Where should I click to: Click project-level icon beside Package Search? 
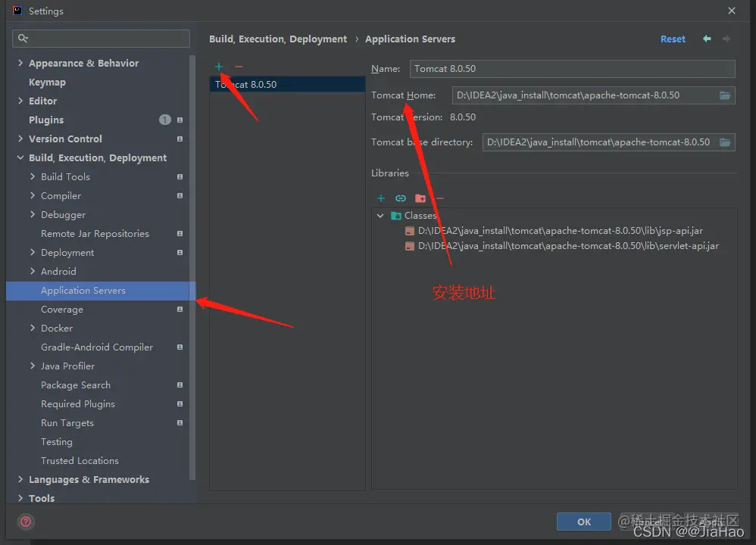[180, 385]
